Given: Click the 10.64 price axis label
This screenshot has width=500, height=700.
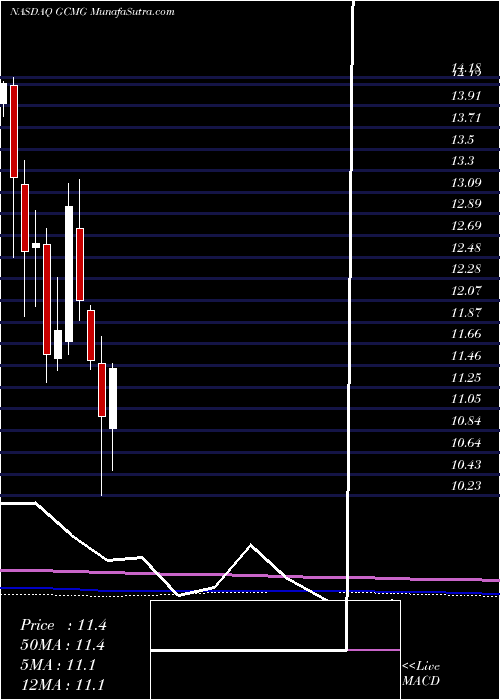Looking at the screenshot, I should pyautogui.click(x=466, y=443).
